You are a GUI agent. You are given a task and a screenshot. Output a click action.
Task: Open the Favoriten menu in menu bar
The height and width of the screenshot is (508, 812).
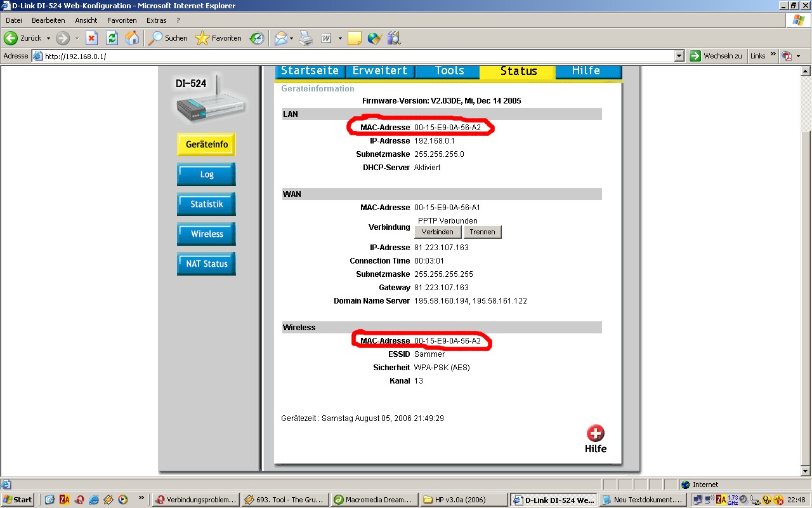click(122, 20)
